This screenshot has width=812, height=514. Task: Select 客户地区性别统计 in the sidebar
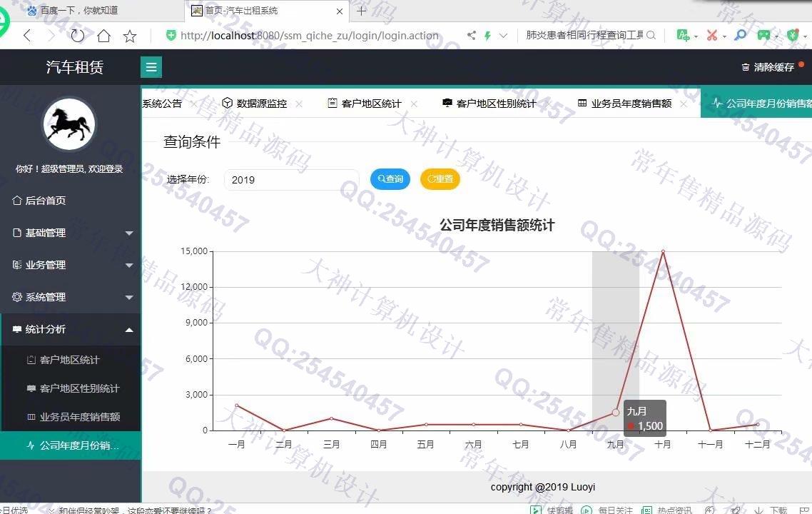70,388
